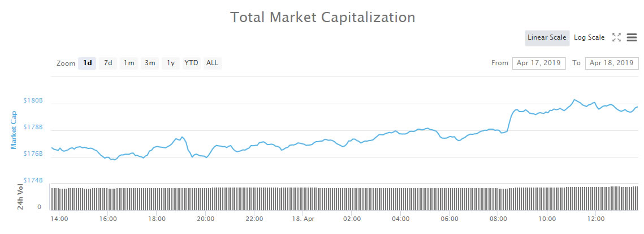Open the chart hamburger menu

click(x=632, y=37)
